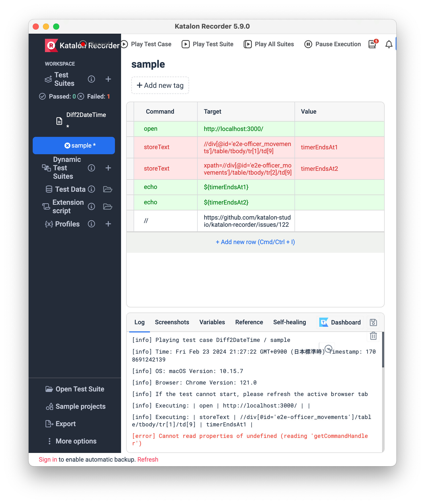Switch to the Log tab
Image resolution: width=425 pixels, height=504 pixels.
click(x=139, y=322)
